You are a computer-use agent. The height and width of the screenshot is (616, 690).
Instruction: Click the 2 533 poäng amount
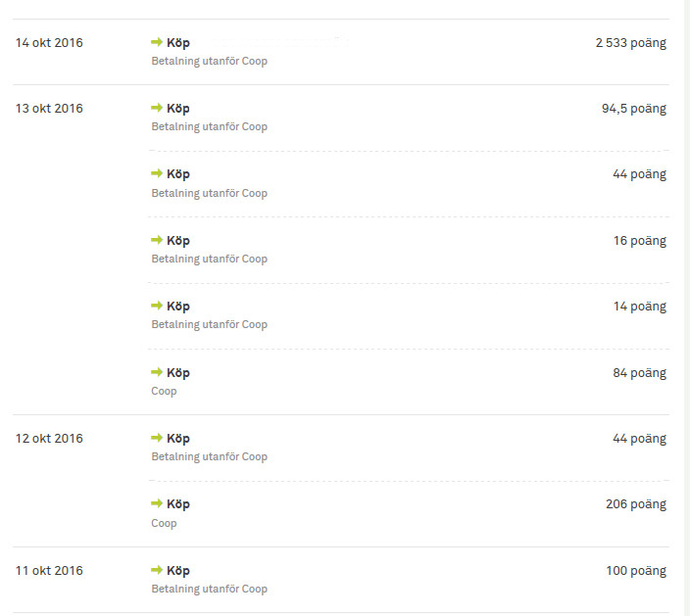click(x=630, y=43)
